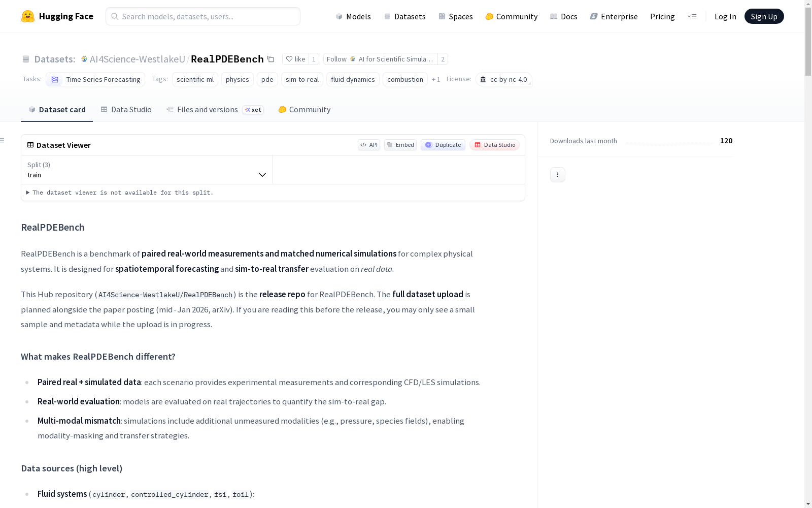Open the extra navigation menu icon
Viewport: 812px width, 508px height.
click(692, 16)
